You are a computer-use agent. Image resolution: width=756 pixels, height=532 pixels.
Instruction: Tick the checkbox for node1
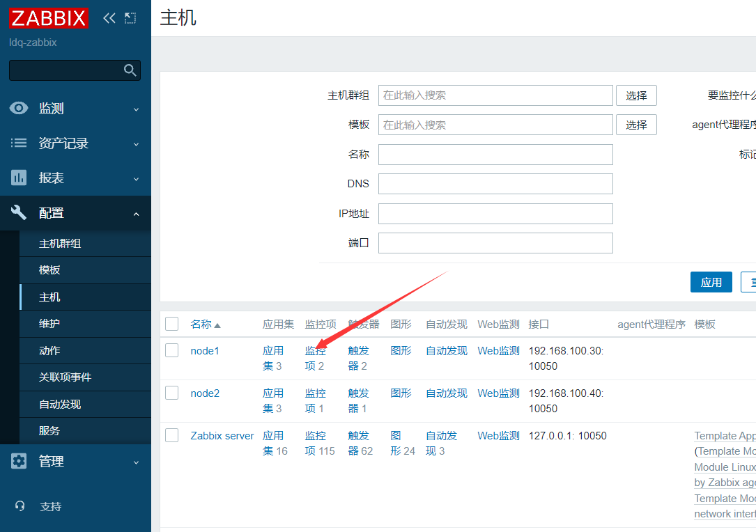click(x=172, y=351)
